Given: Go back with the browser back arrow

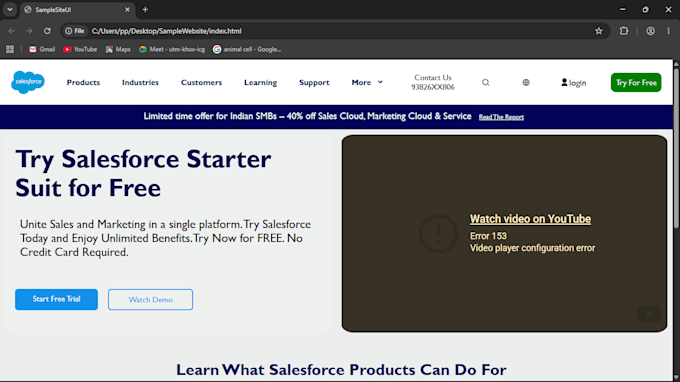Looking at the screenshot, I should tap(11, 31).
